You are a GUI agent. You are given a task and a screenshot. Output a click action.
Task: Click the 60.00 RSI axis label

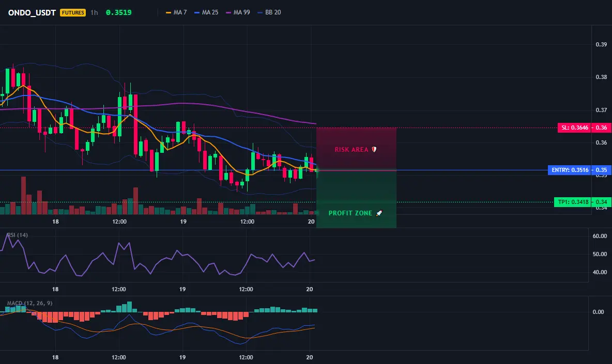tap(600, 236)
